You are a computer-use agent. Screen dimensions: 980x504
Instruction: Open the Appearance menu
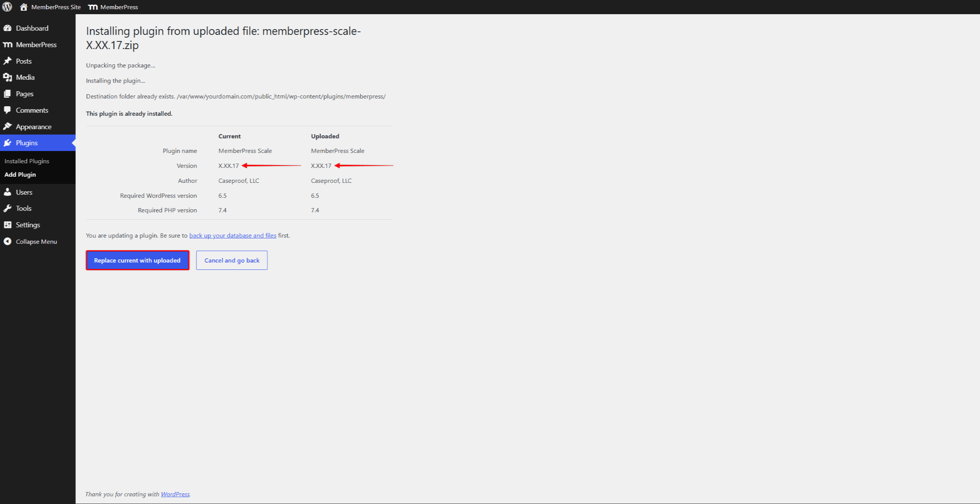(x=38, y=126)
